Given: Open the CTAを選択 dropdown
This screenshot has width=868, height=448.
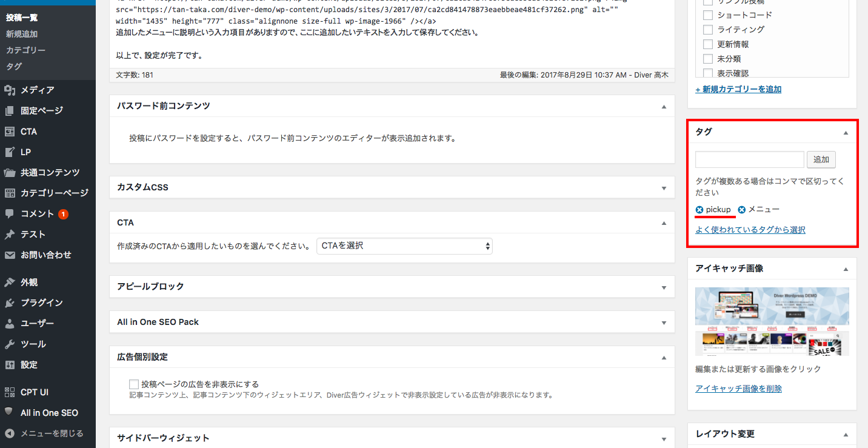Looking at the screenshot, I should [404, 246].
